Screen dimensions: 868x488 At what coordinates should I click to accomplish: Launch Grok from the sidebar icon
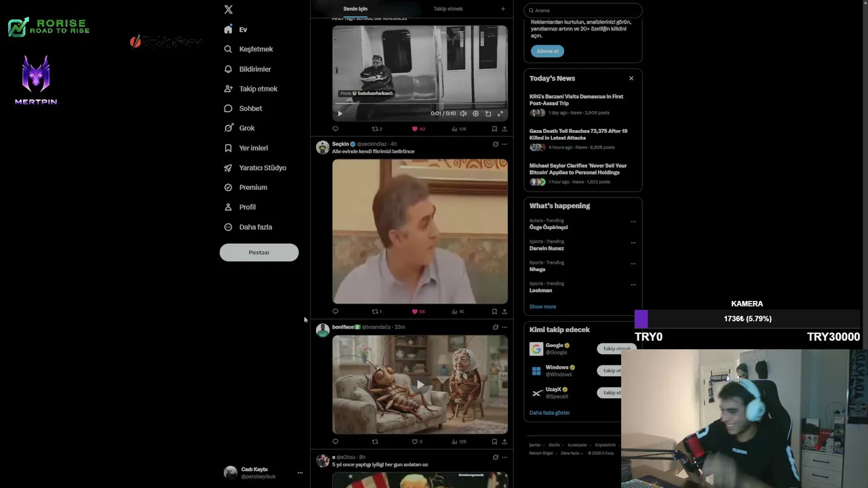click(229, 128)
